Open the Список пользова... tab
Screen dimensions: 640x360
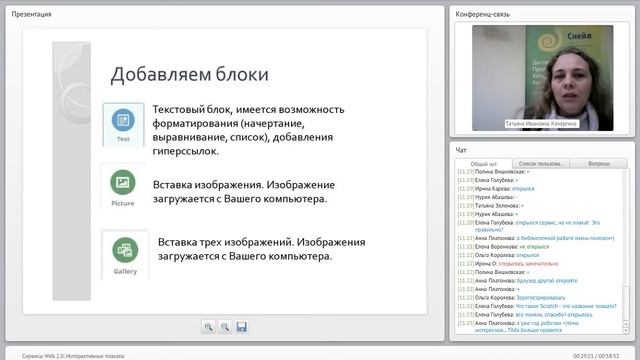pyautogui.click(x=541, y=164)
